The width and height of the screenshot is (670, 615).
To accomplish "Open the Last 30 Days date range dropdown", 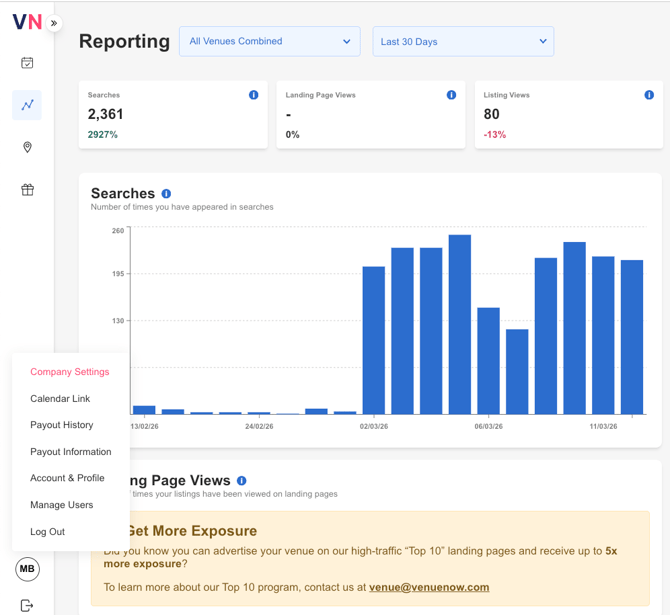I will tap(462, 42).
